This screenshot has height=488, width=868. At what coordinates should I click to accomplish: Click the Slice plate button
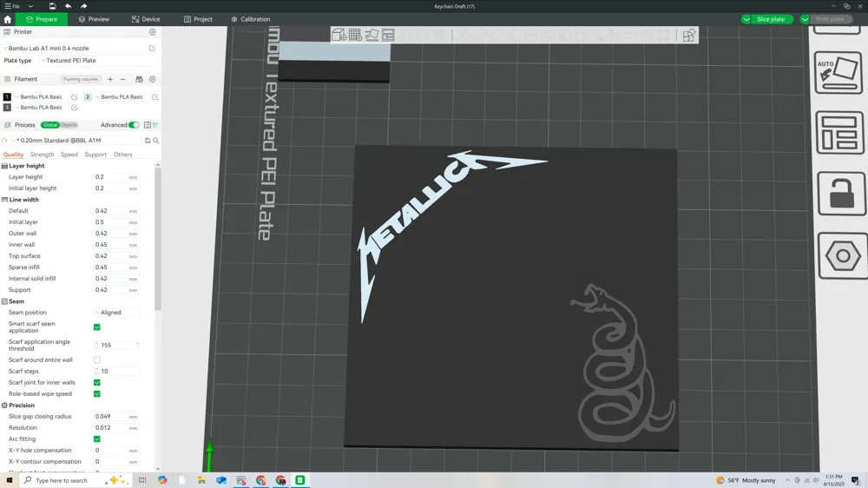click(x=771, y=19)
